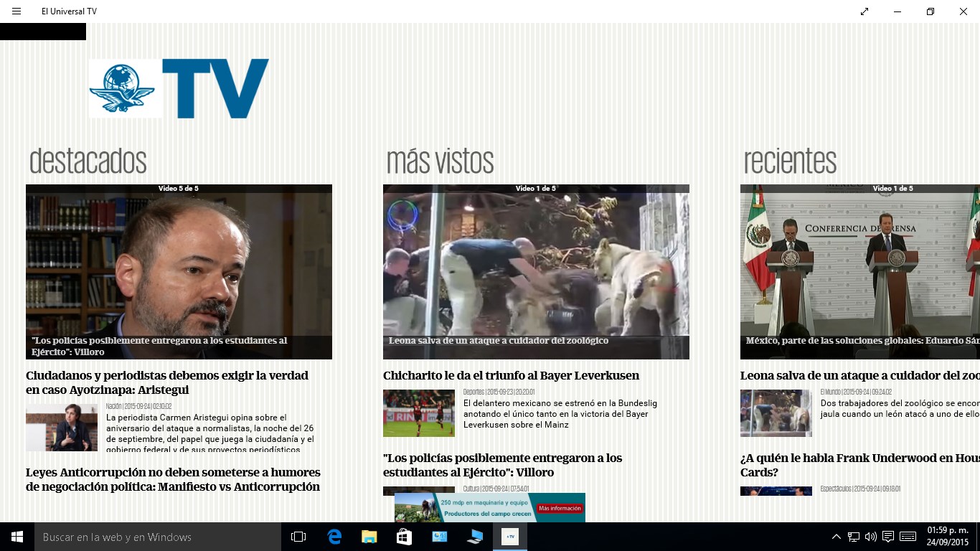Open the touch keyboard tray icon
This screenshot has height=551, width=980.
(x=908, y=537)
